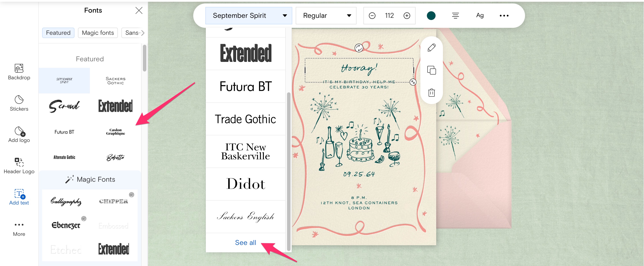Image resolution: width=644 pixels, height=266 pixels.
Task: Click the font size value 112
Action: [389, 15]
